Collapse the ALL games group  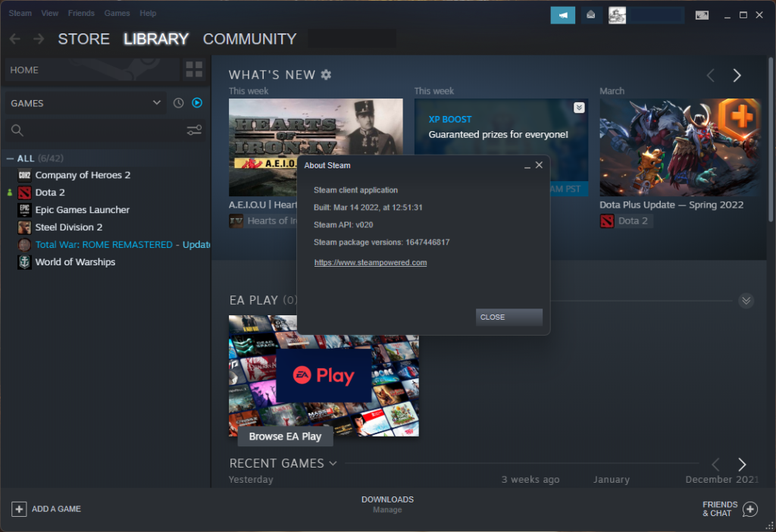pyautogui.click(x=10, y=158)
